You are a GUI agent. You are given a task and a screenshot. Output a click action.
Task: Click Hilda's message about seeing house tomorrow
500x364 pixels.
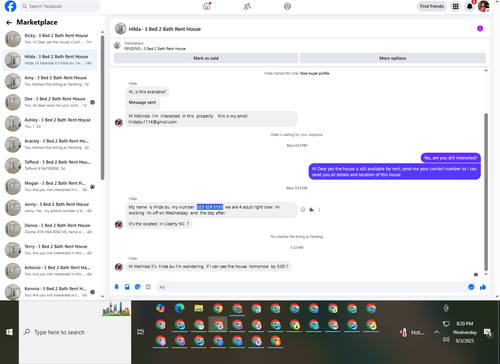tap(208, 267)
